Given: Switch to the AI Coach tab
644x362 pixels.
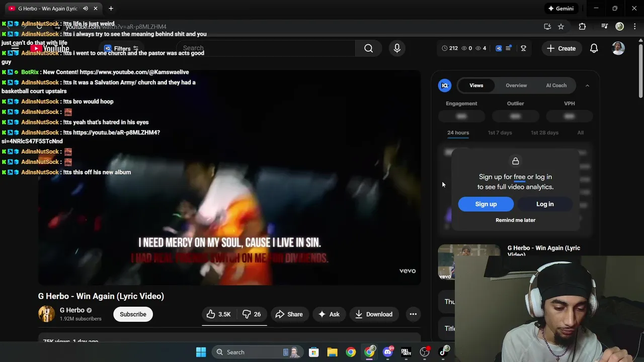Looking at the screenshot, I should 556,85.
